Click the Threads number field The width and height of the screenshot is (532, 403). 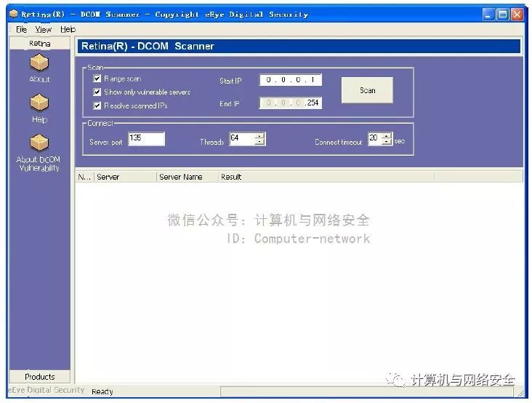coord(242,139)
